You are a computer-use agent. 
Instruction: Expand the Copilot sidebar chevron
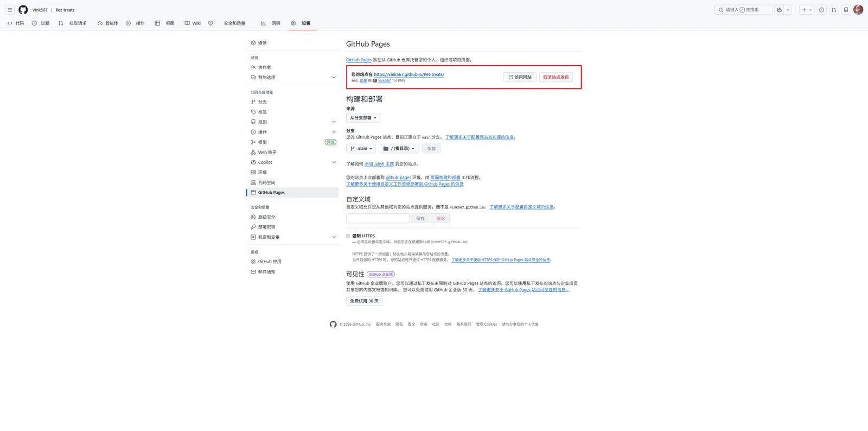pos(334,162)
